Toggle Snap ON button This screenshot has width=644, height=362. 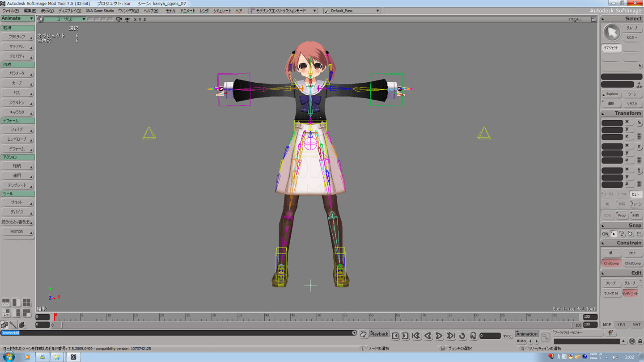coord(605,234)
